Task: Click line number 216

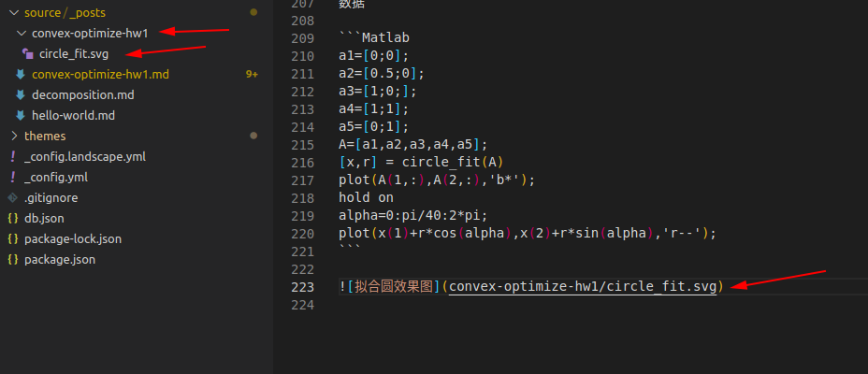Action: 302,163
